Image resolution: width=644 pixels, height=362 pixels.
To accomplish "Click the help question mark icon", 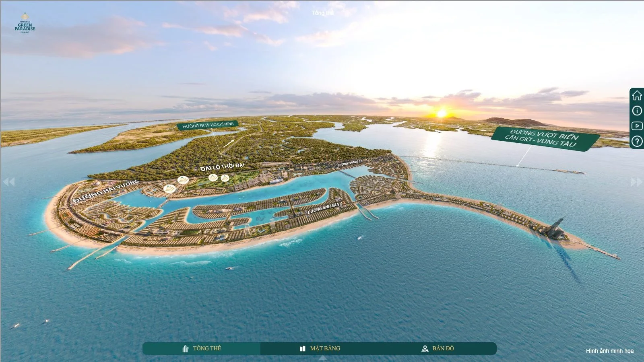I will 637,141.
